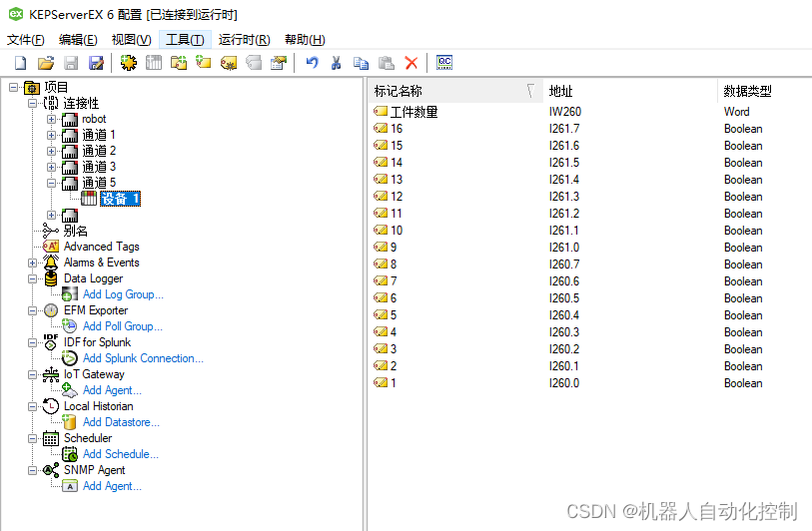Sort by the 标记名称 column header
Image resolution: width=812 pixels, height=531 pixels.
pyautogui.click(x=455, y=91)
